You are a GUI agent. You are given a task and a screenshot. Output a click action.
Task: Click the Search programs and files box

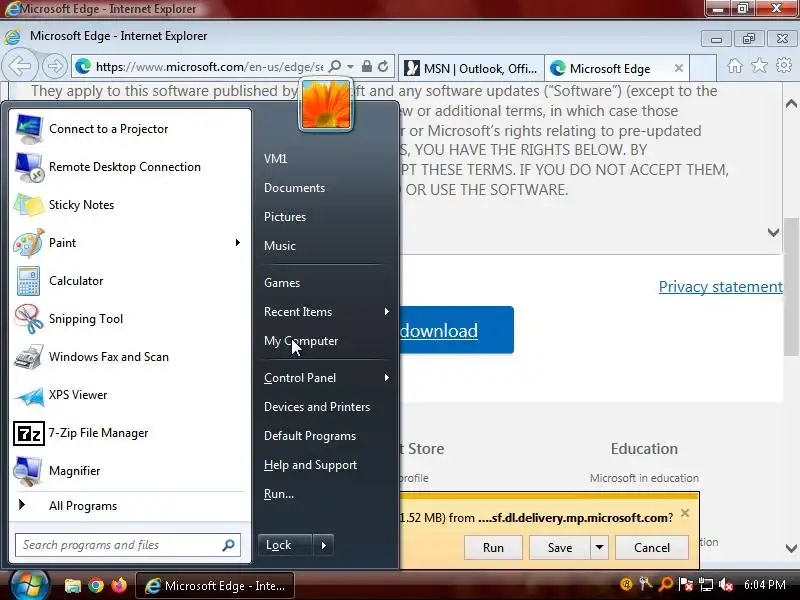click(128, 545)
